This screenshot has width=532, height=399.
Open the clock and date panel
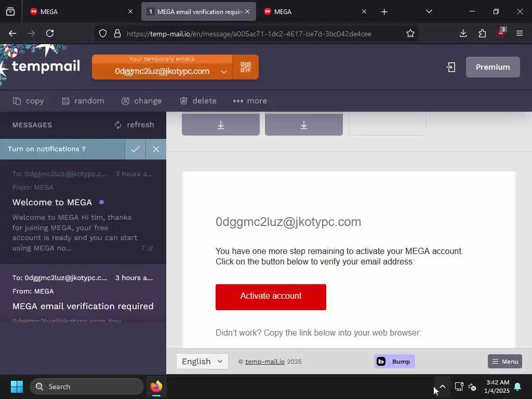497,387
